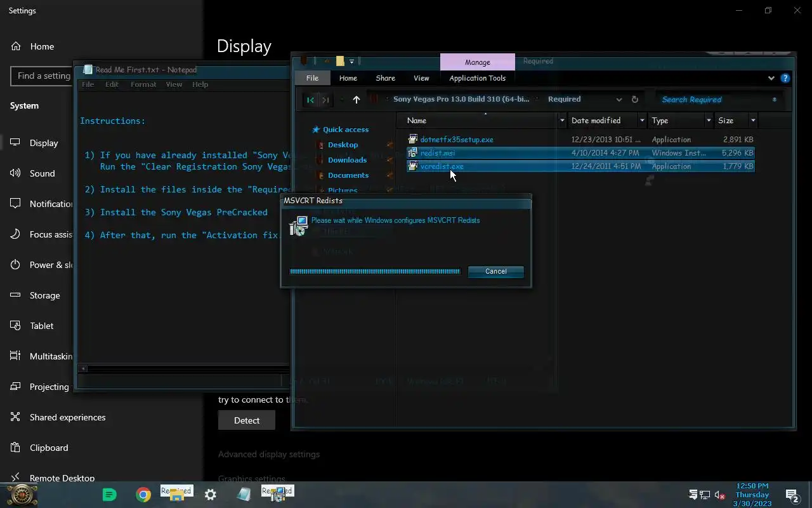Click the Downloads folder icon in sidebar
This screenshot has height=508, width=812.
pos(321,160)
